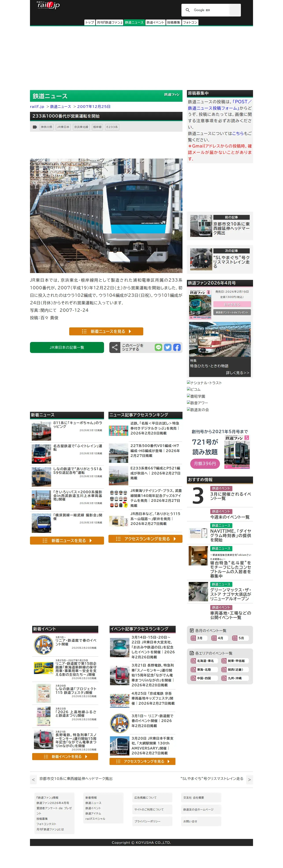Open POST/鉄道ニュース投稿フォーム link
The width and height of the screenshot is (283, 868).
point(220,105)
